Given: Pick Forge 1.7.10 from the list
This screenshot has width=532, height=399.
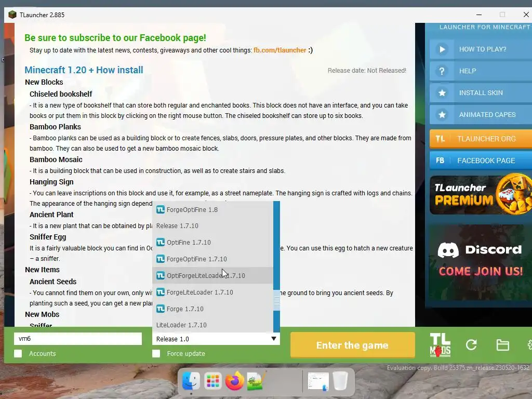Looking at the screenshot, I should [x=212, y=309].
